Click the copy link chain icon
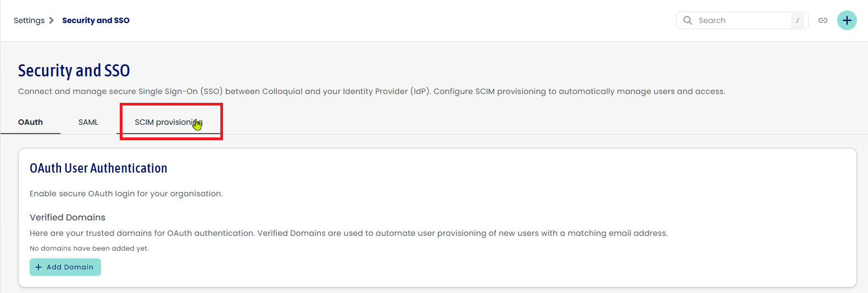Image resolution: width=868 pixels, height=293 pixels. 823,20
